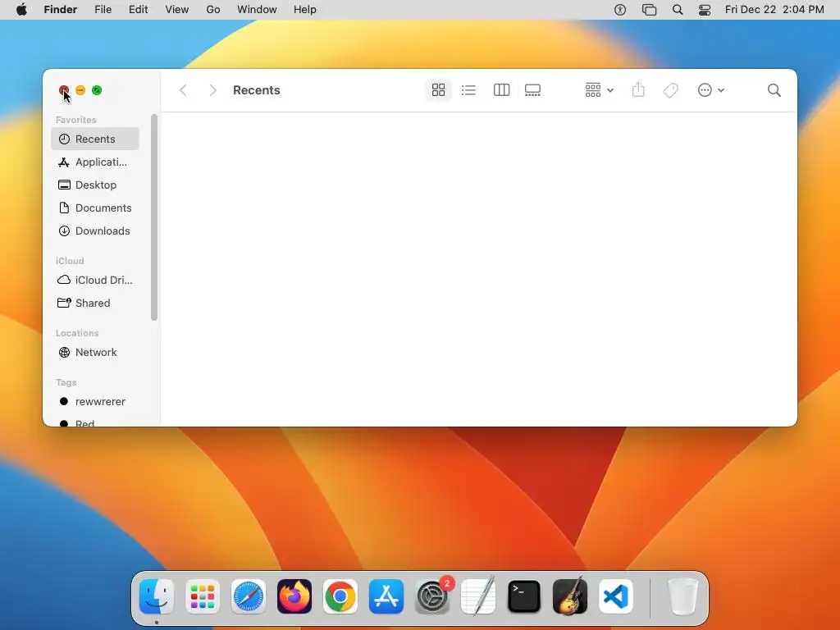Image resolution: width=840 pixels, height=630 pixels.
Task: Open iCloud Drive in the sidebar
Action: tap(95, 281)
